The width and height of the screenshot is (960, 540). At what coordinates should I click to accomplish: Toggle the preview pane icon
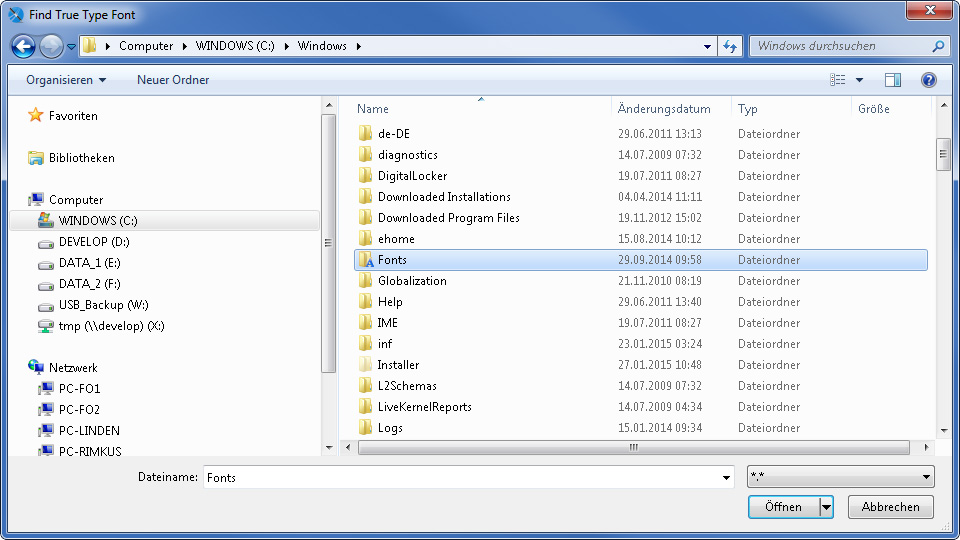tap(893, 80)
